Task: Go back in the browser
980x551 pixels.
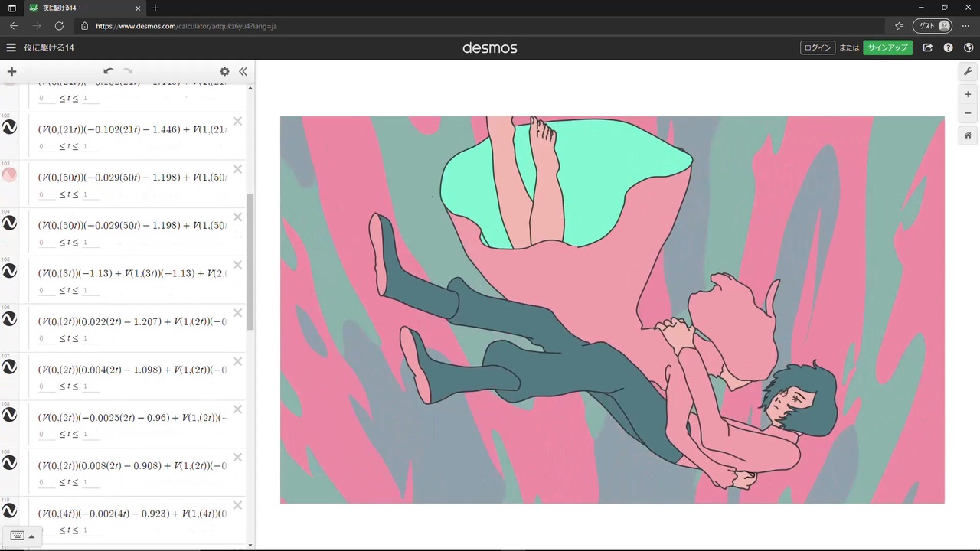Action: coord(14,26)
